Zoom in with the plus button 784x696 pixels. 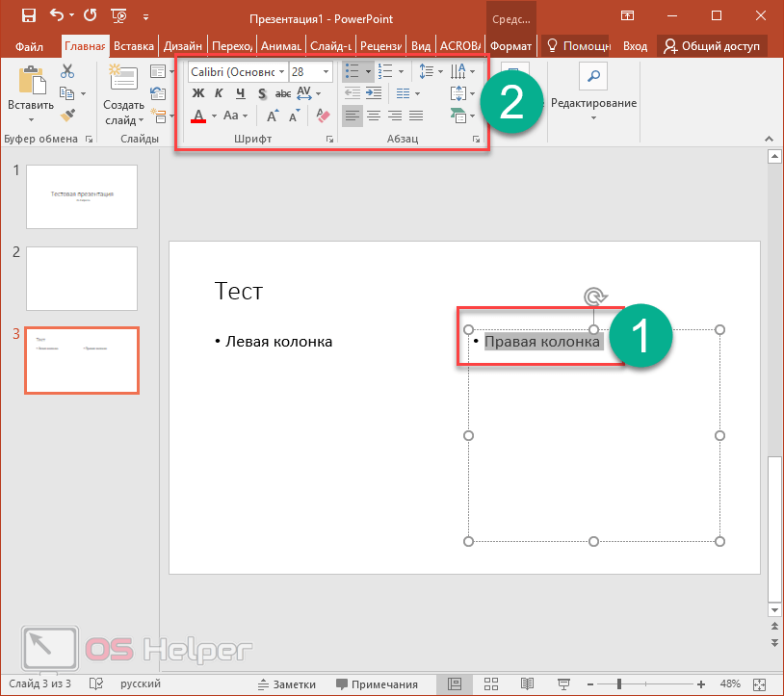point(701,684)
